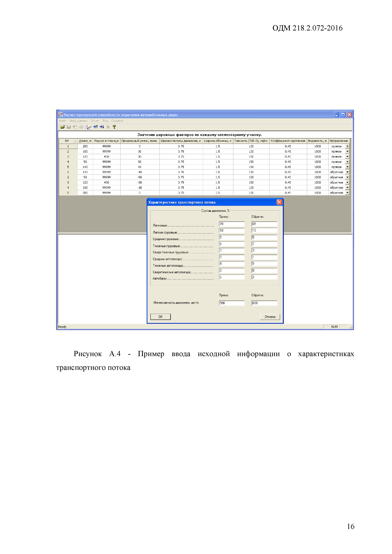
Task: Expand direction dropdown for обратное row 4
Action: (x=347, y=187)
